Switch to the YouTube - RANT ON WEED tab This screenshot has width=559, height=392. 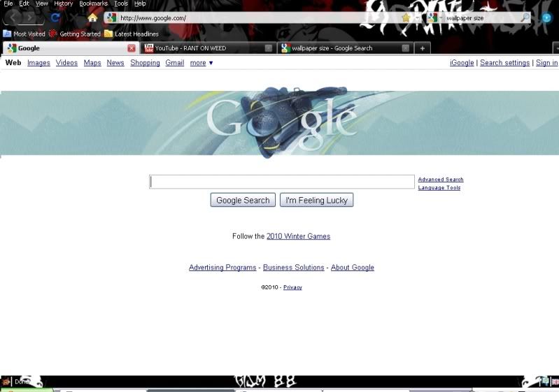pyautogui.click(x=208, y=48)
